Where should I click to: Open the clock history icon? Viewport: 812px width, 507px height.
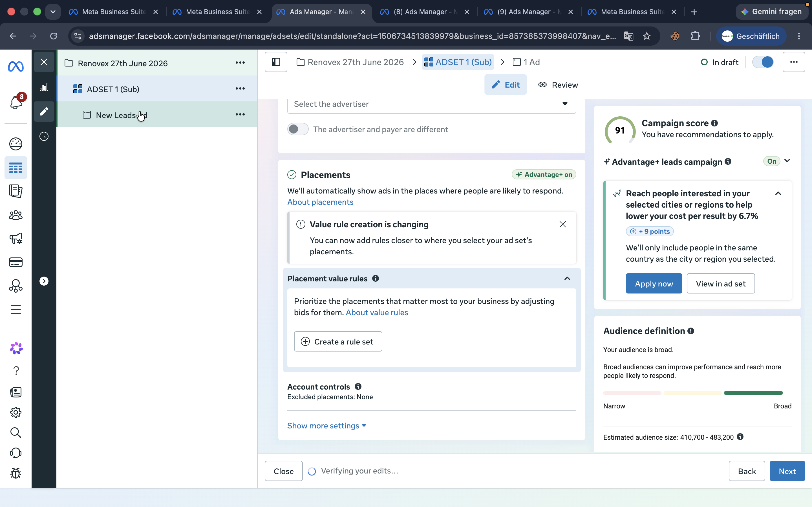click(x=44, y=137)
